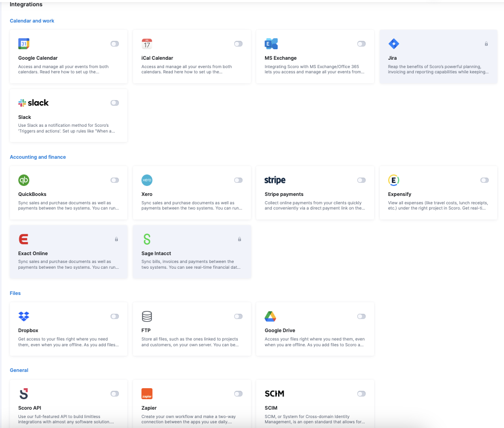Image resolution: width=504 pixels, height=428 pixels.
Task: Click the Slack card title text
Action: [x=25, y=117]
